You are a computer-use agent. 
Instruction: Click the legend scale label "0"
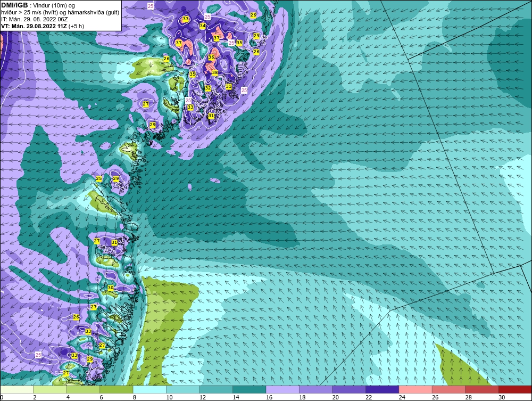[2, 397]
